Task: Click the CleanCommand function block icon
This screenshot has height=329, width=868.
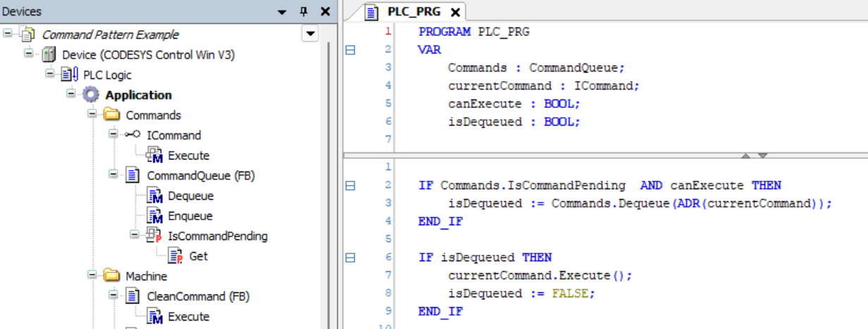Action: click(133, 297)
